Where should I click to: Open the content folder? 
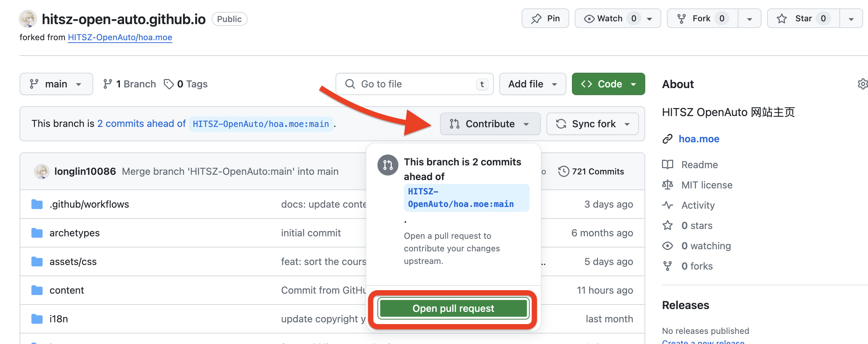[x=67, y=290]
